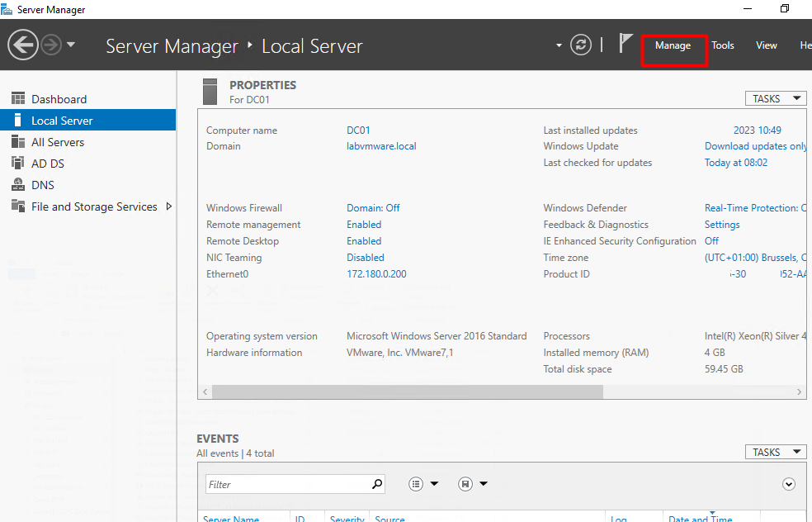Sort events by Source column
Image resolution: width=812 pixels, height=522 pixels.
coord(390,519)
